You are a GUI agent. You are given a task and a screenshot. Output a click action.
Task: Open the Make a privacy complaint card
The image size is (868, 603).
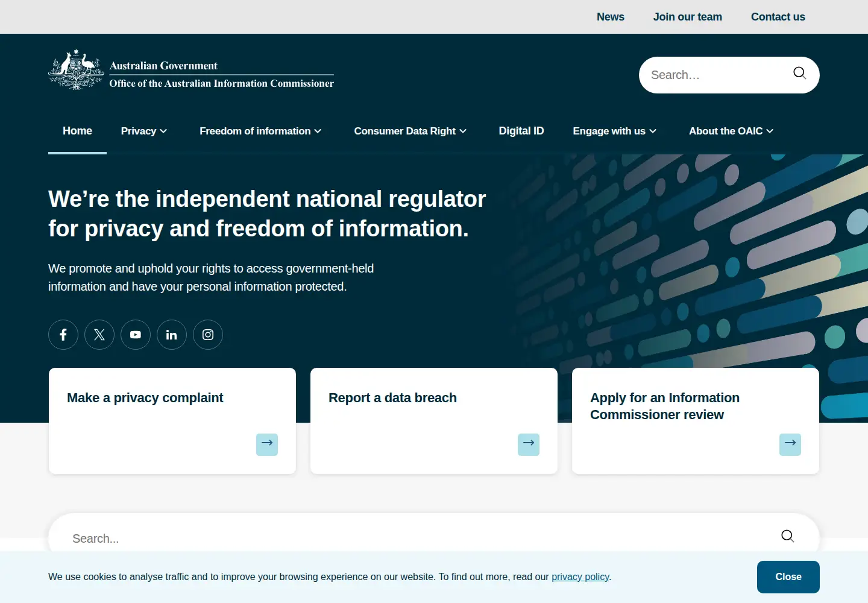[x=172, y=421]
